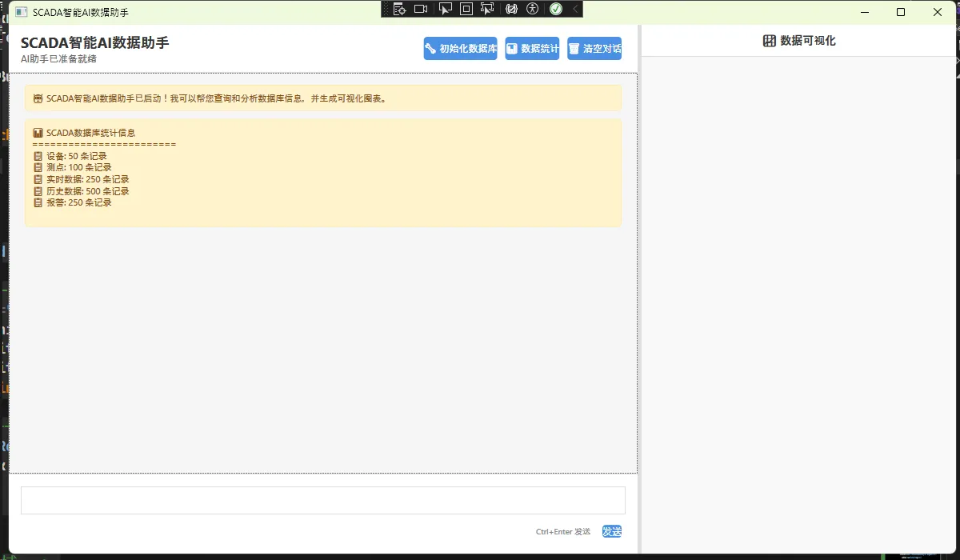Click the Go to Live Visual Tree icon
Image resolution: width=960 pixels, height=560 pixels.
tap(400, 9)
